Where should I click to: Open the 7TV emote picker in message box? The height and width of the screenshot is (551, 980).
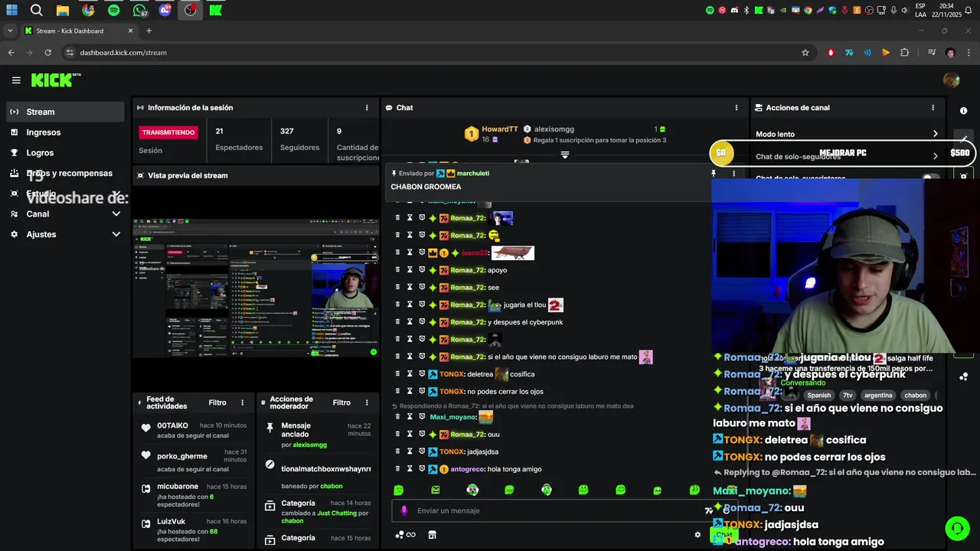(x=709, y=510)
